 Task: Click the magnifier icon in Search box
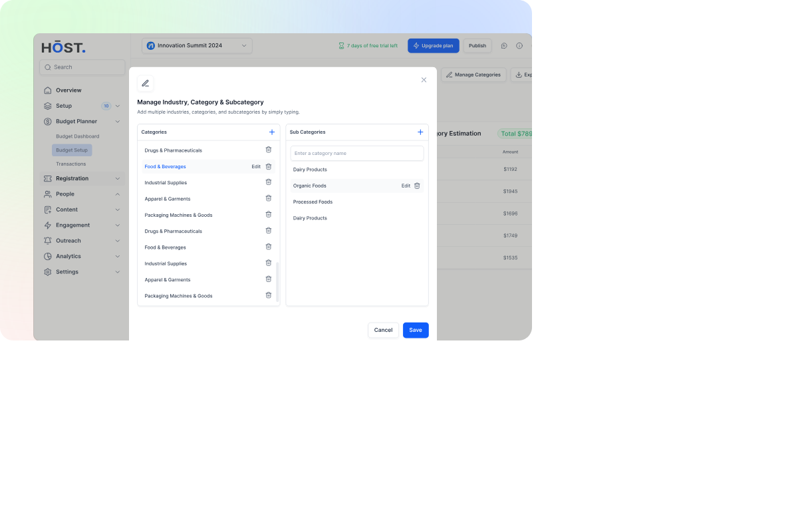48,67
